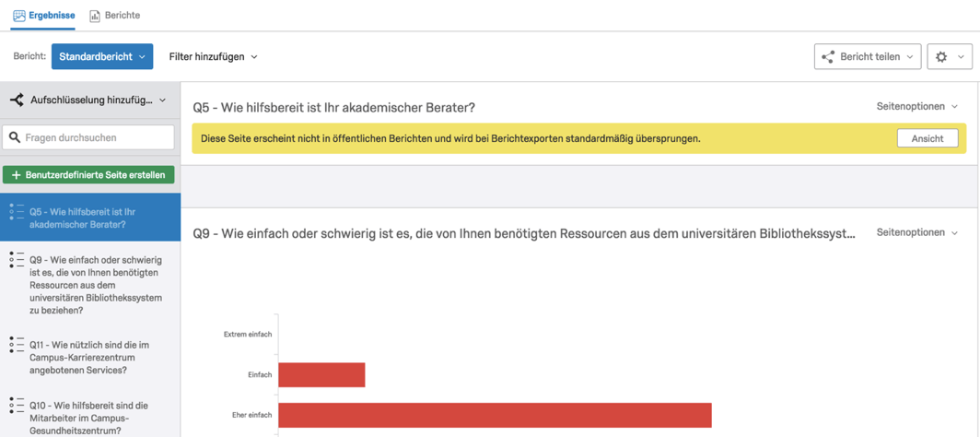Focus the Fragen durchsuchen search field
This screenshot has height=437, width=980.
88,137
